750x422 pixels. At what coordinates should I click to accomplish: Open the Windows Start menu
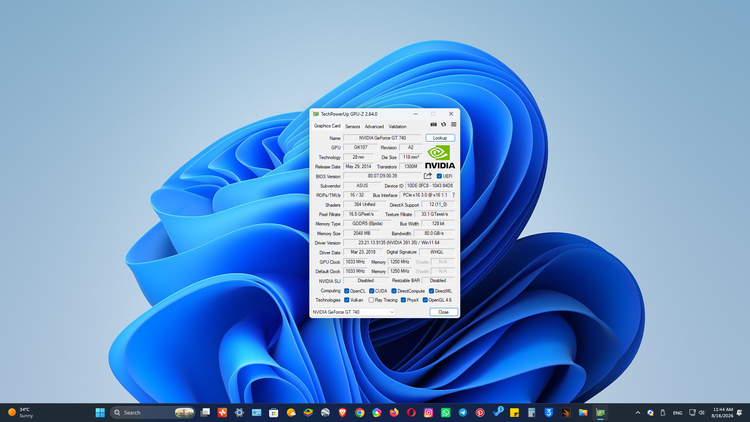coord(100,412)
